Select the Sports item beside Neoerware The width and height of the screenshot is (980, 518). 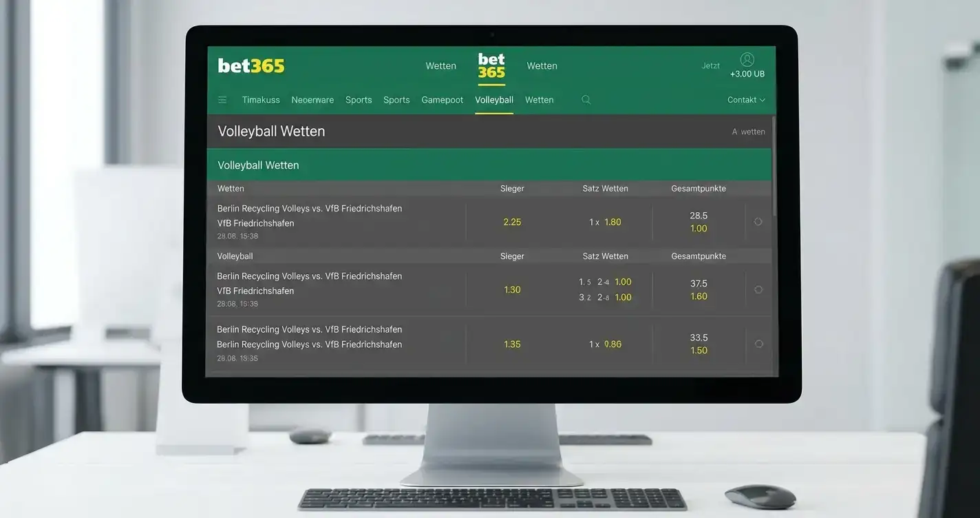click(x=359, y=100)
